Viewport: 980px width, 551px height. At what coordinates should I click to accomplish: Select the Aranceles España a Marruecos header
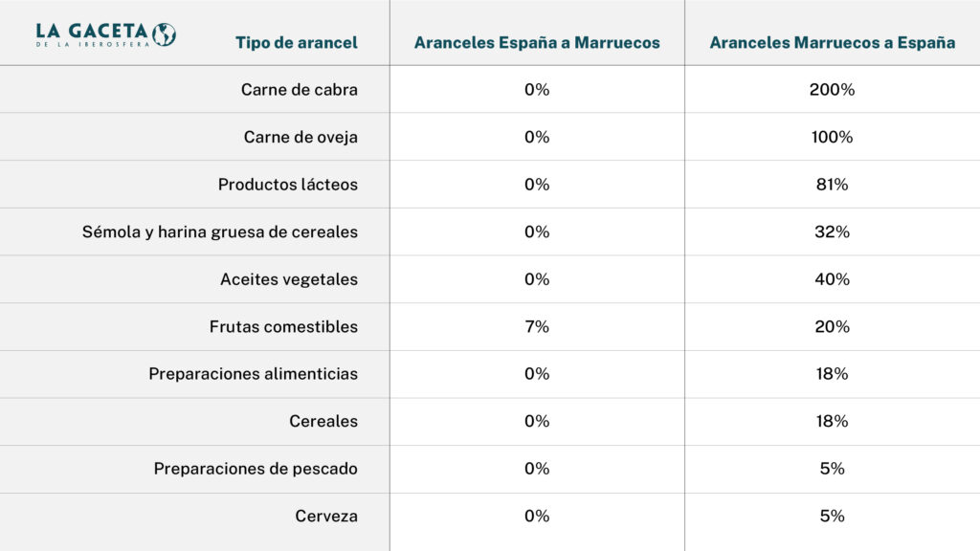[537, 42]
